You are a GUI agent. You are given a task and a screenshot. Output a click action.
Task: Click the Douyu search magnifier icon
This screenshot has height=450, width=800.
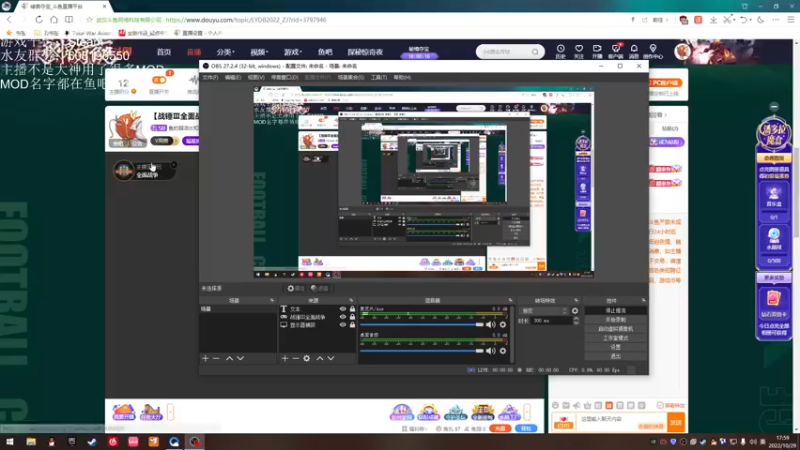535,52
